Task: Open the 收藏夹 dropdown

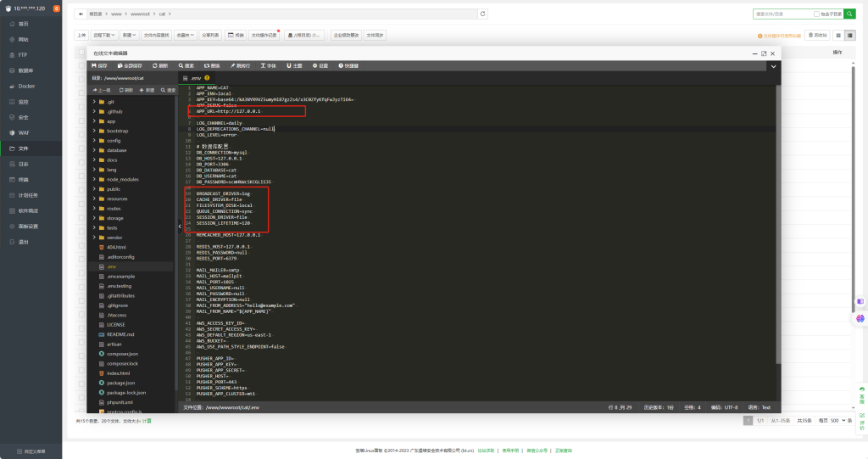Action: [x=186, y=35]
